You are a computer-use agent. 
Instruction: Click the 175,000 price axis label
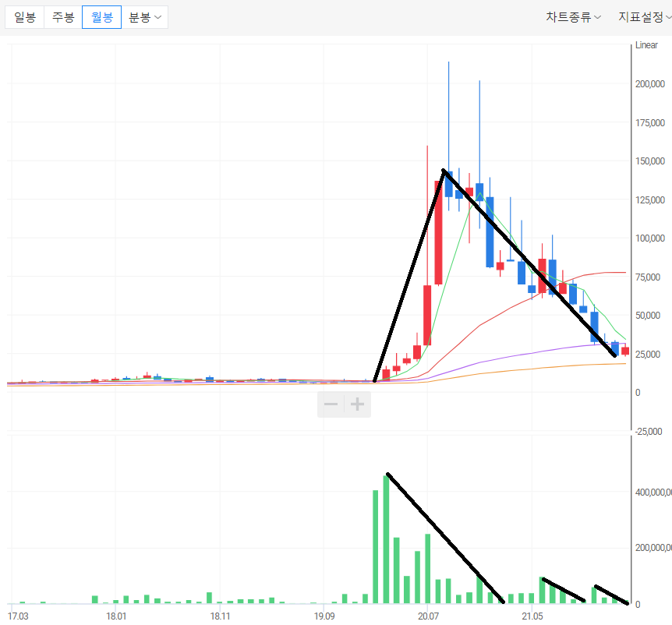point(649,123)
